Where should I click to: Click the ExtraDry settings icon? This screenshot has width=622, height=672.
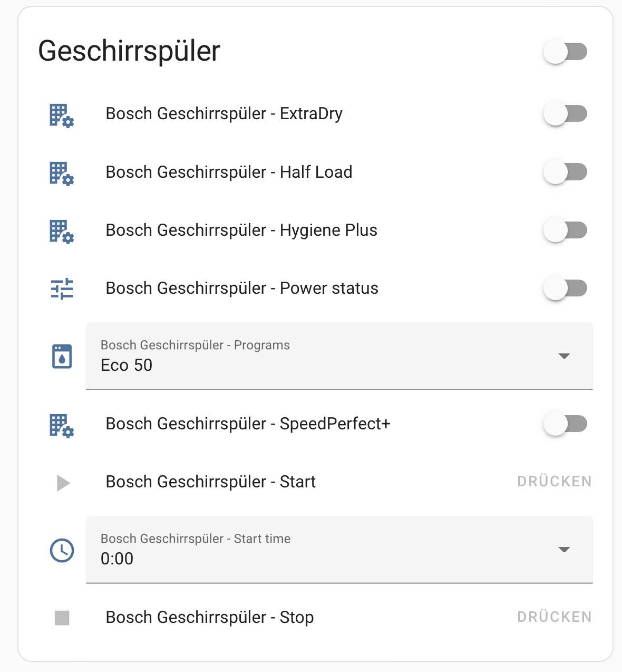[x=62, y=115]
